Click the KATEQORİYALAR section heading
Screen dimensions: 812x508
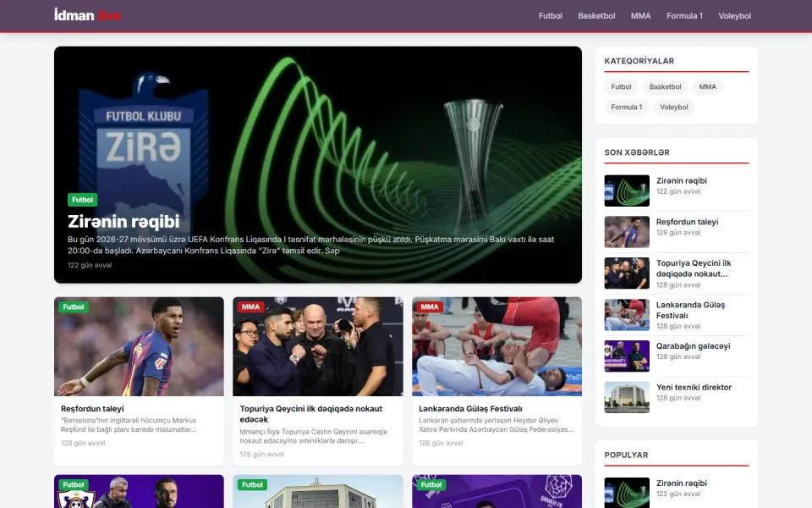click(639, 61)
